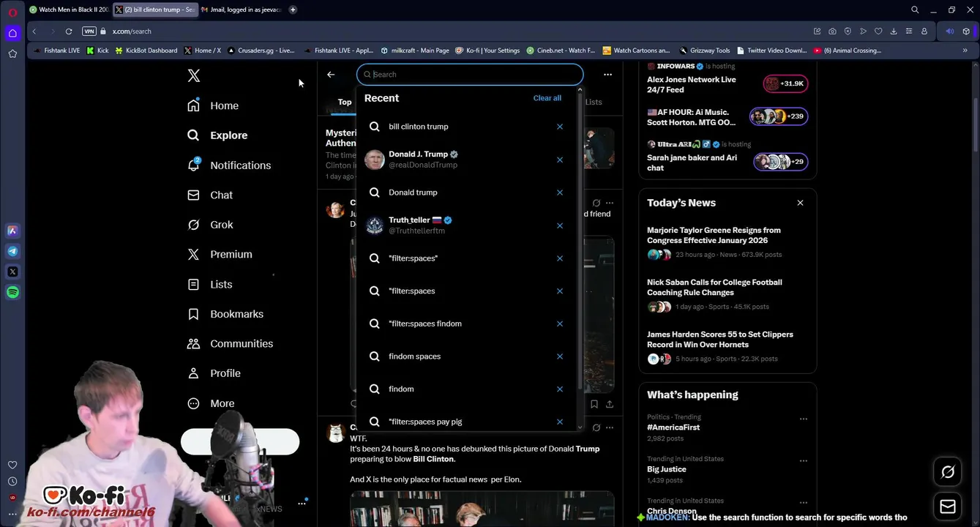Open search options three-dot menu

click(x=607, y=75)
